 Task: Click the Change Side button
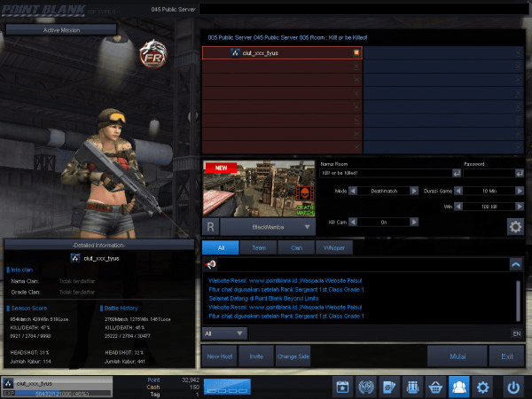(x=293, y=356)
